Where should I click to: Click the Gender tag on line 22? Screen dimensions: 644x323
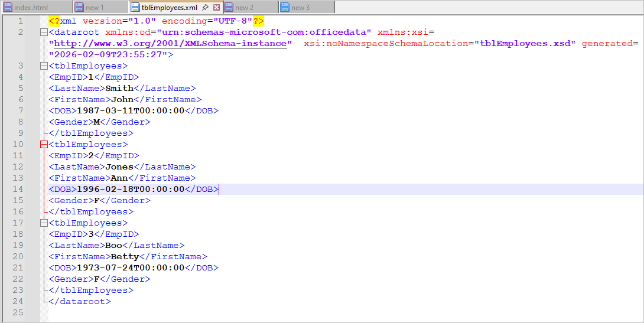point(71,279)
